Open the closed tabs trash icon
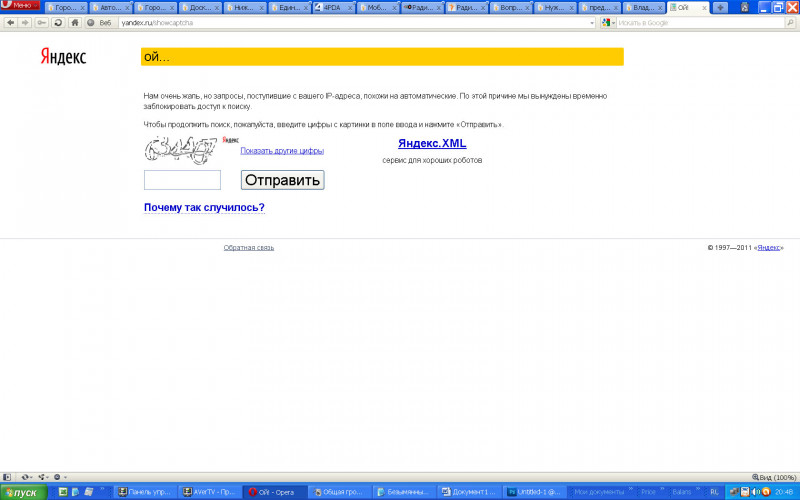 (744, 7)
